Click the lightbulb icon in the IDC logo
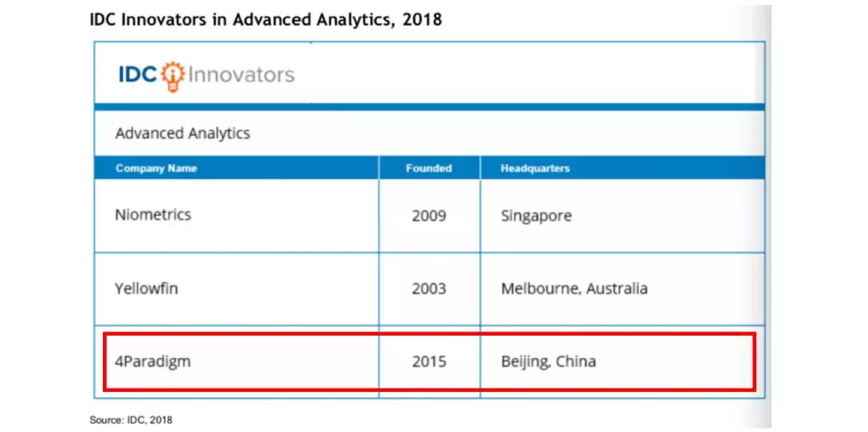Image resolution: width=868 pixels, height=432 pixels. tap(172, 75)
